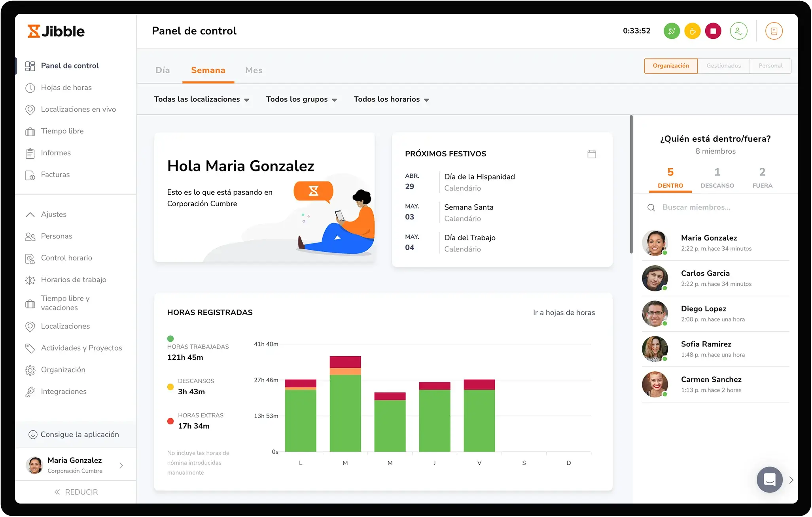
Task: Click the green switch activity icon
Action: click(672, 31)
